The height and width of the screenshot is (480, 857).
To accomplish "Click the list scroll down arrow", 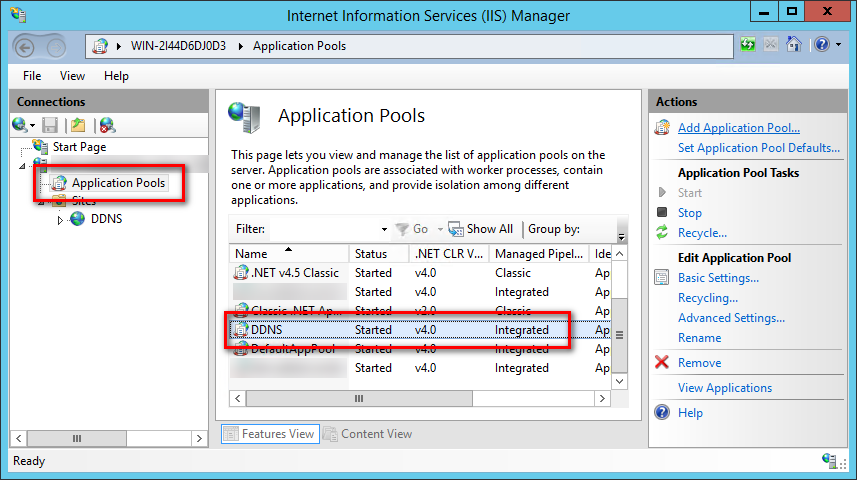I will tap(619, 381).
